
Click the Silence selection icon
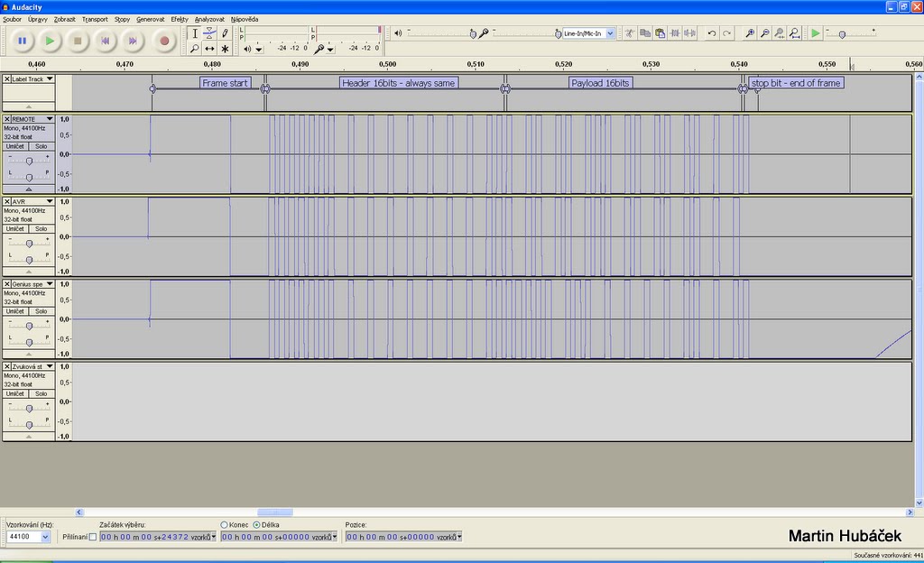click(x=689, y=33)
